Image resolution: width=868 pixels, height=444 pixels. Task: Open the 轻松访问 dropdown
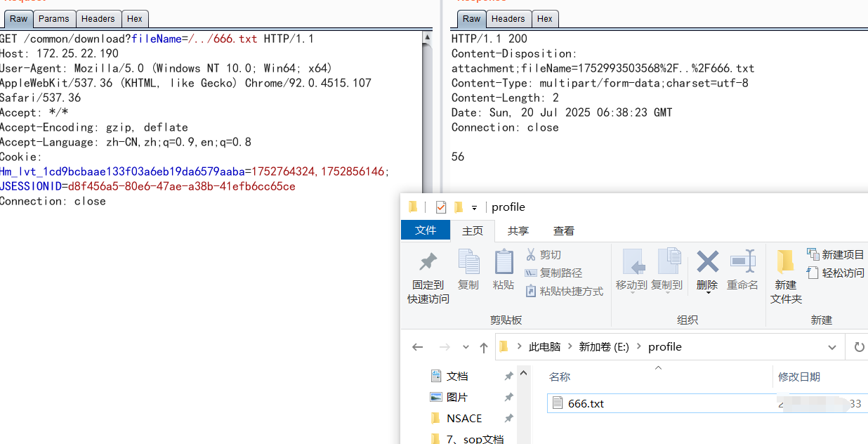836,273
